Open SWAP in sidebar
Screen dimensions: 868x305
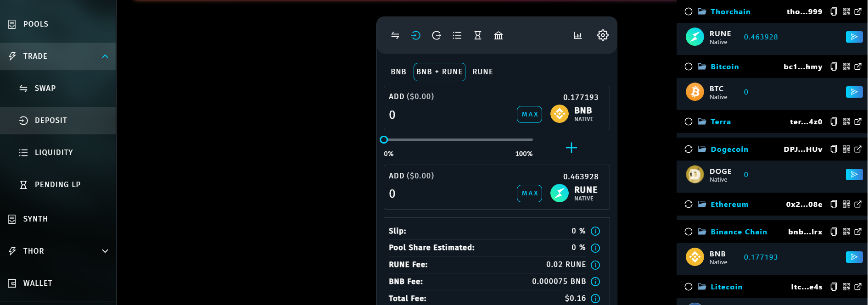(58, 88)
